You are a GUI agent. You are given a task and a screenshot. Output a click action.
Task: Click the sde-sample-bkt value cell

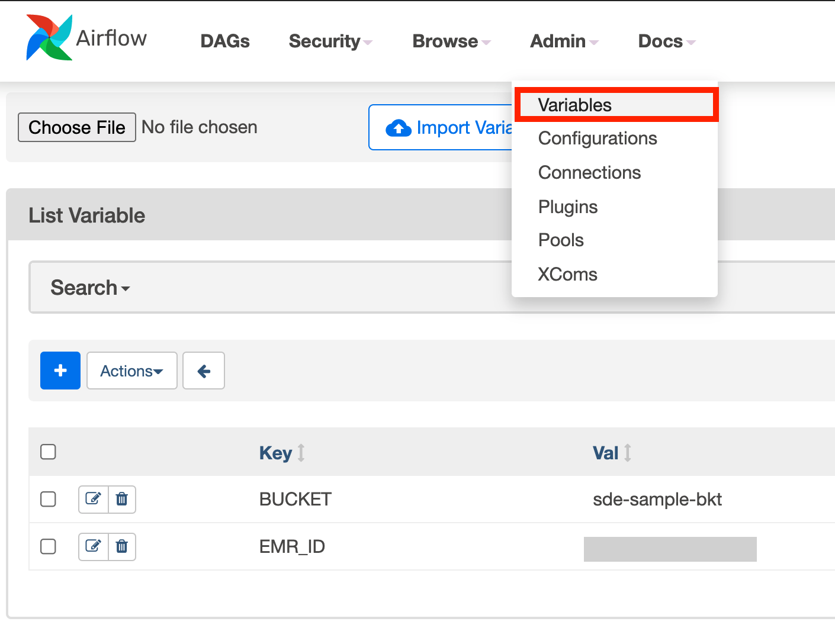[657, 499]
